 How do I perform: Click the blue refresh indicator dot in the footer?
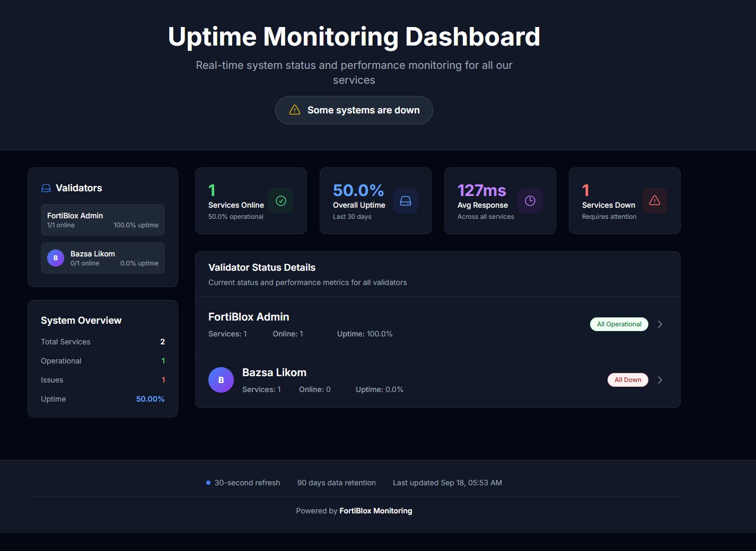(207, 482)
